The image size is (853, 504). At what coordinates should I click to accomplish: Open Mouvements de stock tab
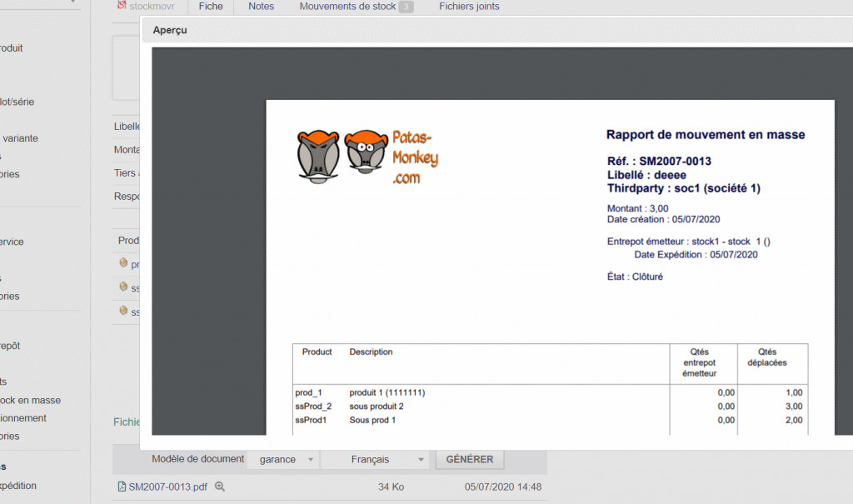point(356,7)
